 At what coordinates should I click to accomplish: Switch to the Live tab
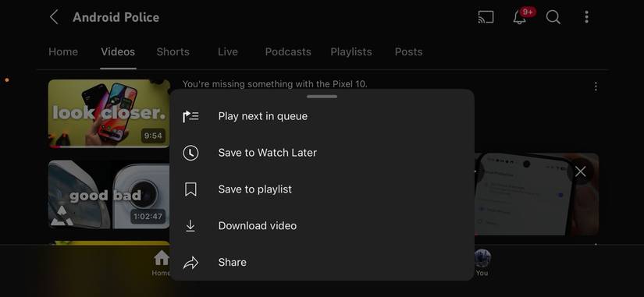[x=228, y=51]
